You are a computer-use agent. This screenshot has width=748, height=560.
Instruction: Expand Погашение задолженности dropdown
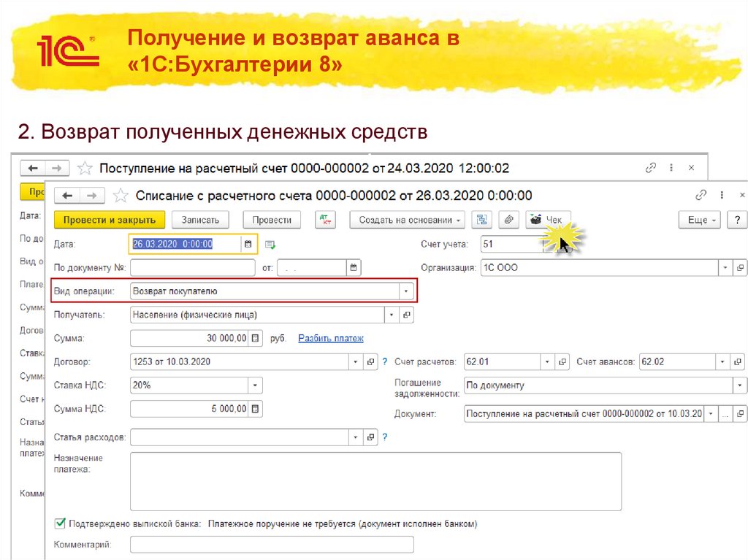(x=740, y=385)
